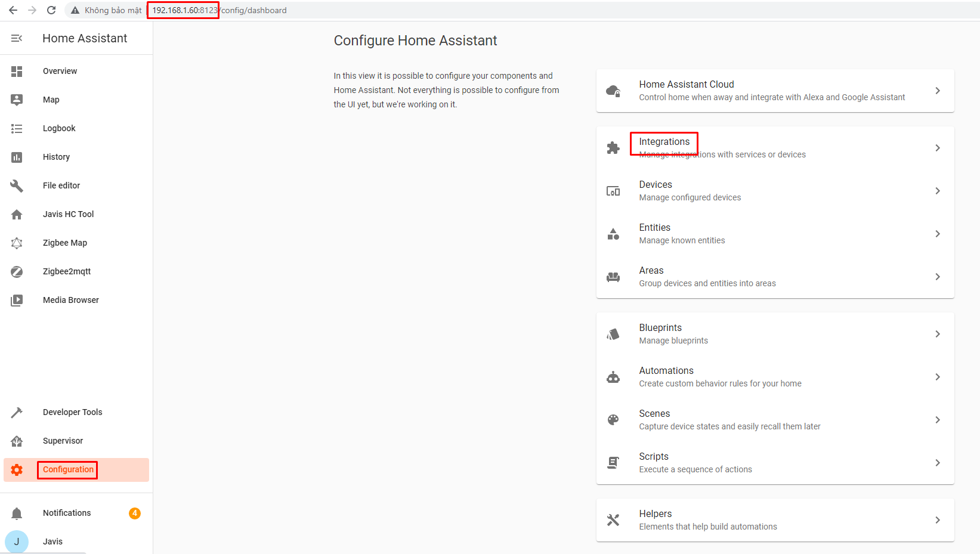Go back with the browser back arrow
Image resolution: width=980 pixels, height=554 pixels.
coord(13,10)
